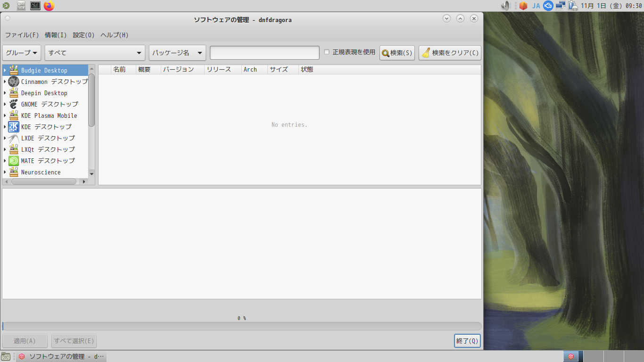Enable the 正規表現を使用 checkbox
This screenshot has width=644, height=362.
[327, 52]
